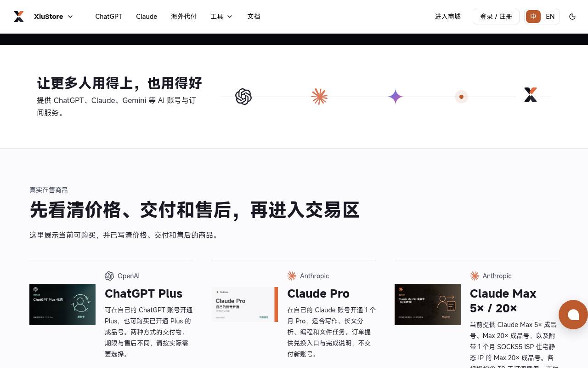The width and height of the screenshot is (588, 368).
Task: Click the Anthropic icon above Claude Pro
Action: pos(292,276)
